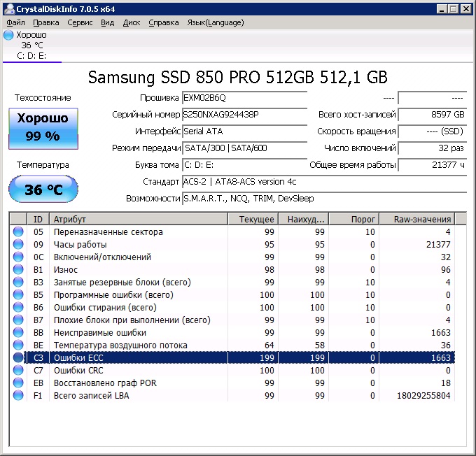This screenshot has height=456, width=476.
Task: Click the status orb for attribute F1
Action: (18, 395)
